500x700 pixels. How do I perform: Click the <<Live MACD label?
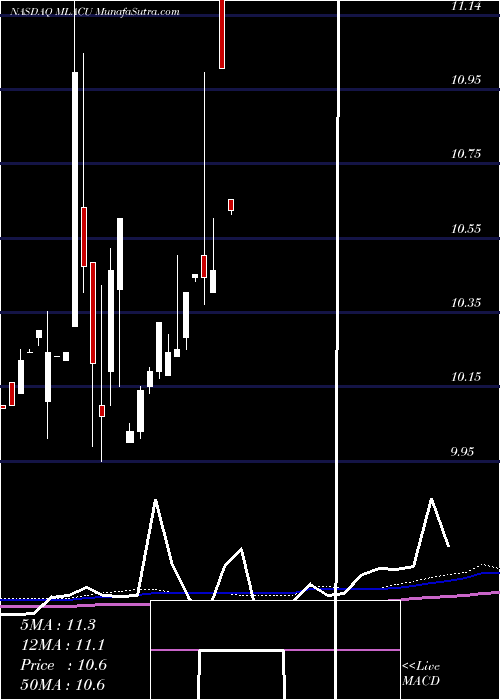(421, 674)
